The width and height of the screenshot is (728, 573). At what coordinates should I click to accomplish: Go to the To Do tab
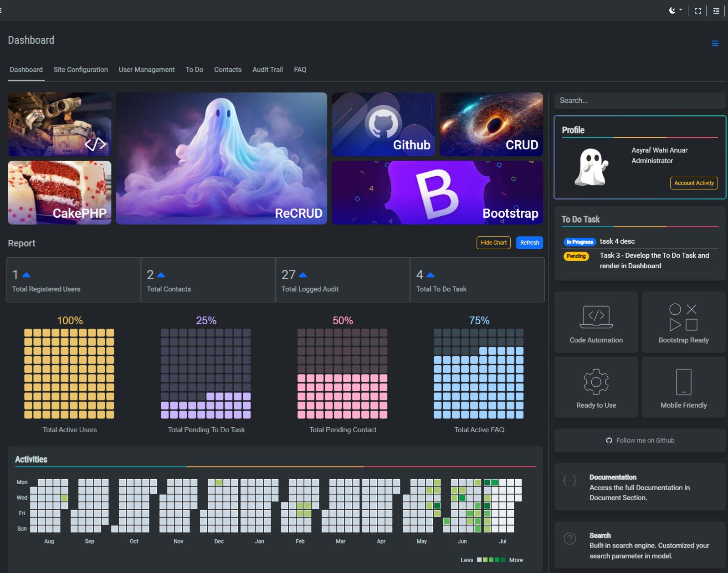[x=194, y=70]
